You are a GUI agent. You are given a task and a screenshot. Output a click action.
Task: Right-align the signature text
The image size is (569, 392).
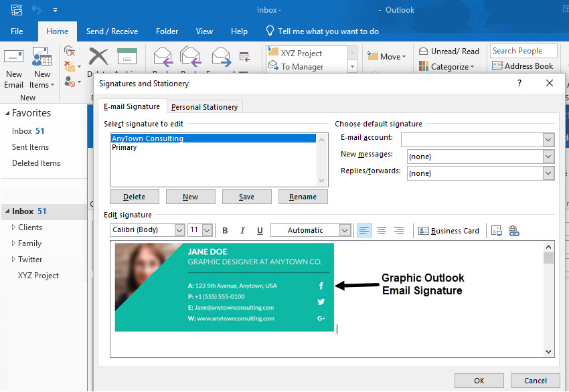398,230
